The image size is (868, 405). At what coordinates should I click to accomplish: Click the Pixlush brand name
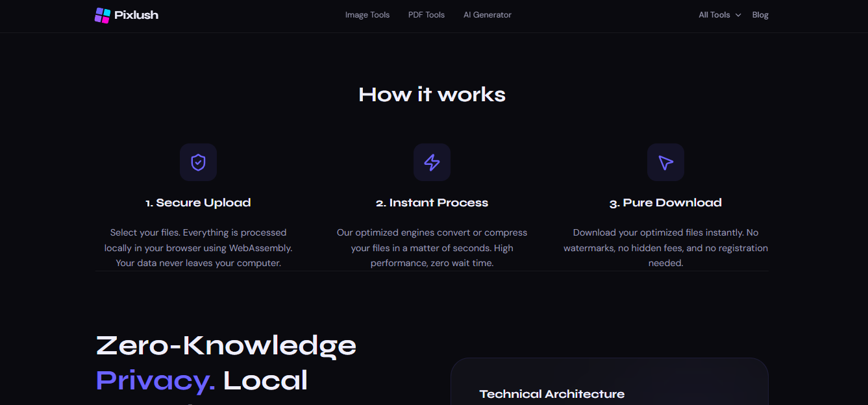[136, 15]
